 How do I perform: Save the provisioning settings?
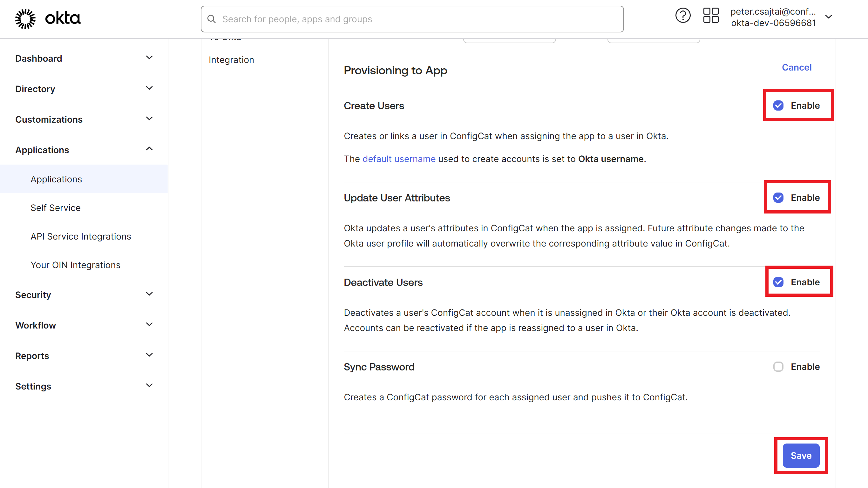coord(801,455)
